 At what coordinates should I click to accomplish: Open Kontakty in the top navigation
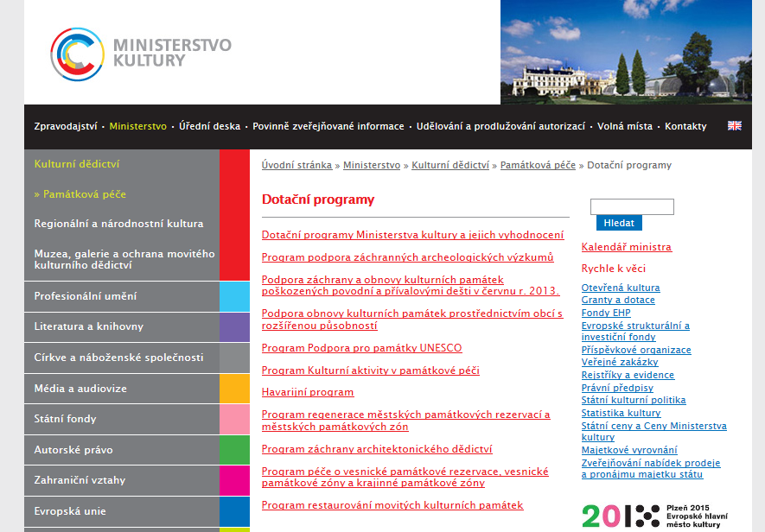[685, 126]
